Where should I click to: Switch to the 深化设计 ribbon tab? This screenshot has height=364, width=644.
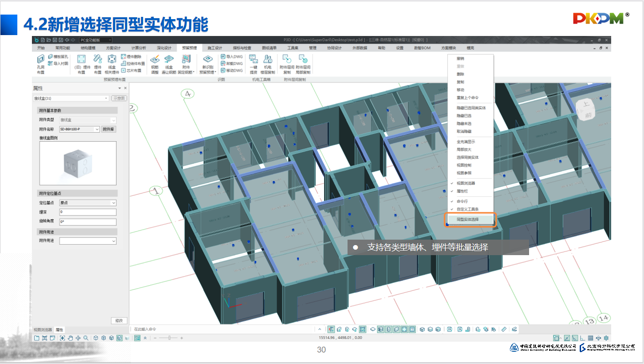[164, 48]
